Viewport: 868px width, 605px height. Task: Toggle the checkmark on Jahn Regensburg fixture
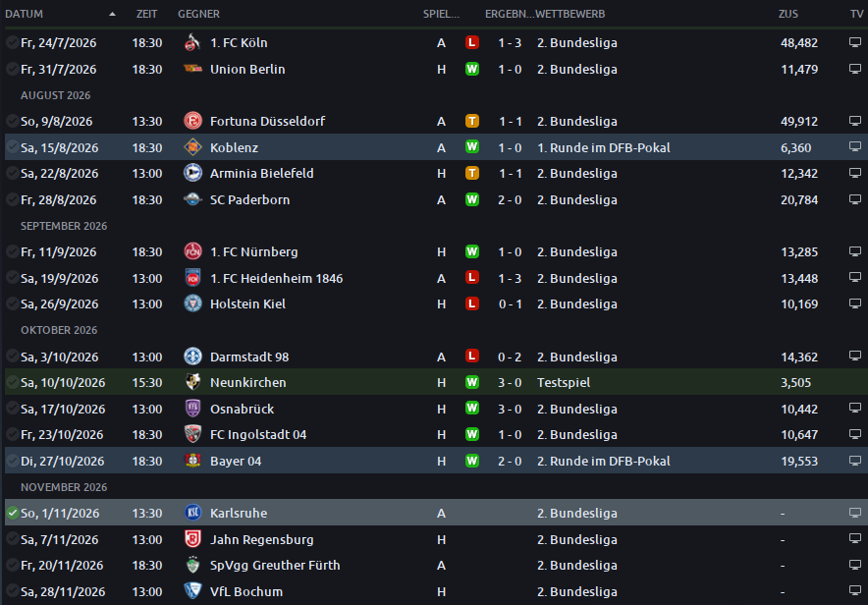[x=12, y=539]
